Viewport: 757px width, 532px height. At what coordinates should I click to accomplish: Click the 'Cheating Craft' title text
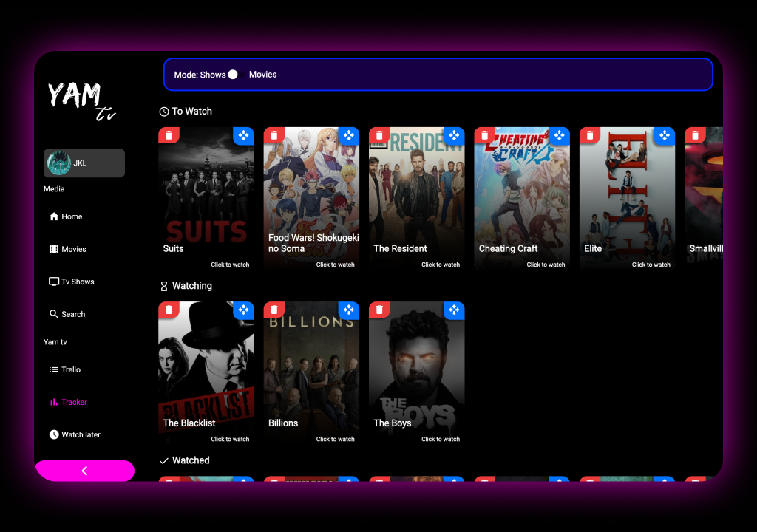tap(509, 248)
